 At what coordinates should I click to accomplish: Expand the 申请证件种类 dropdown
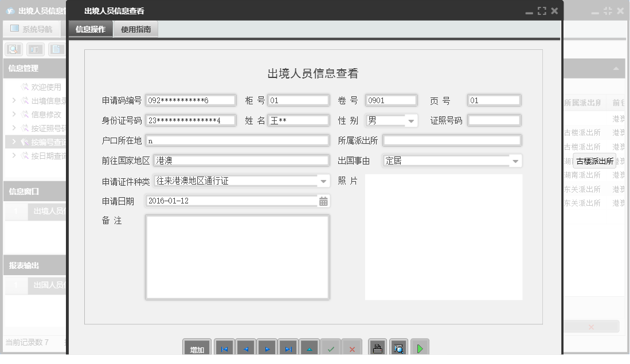click(x=323, y=181)
